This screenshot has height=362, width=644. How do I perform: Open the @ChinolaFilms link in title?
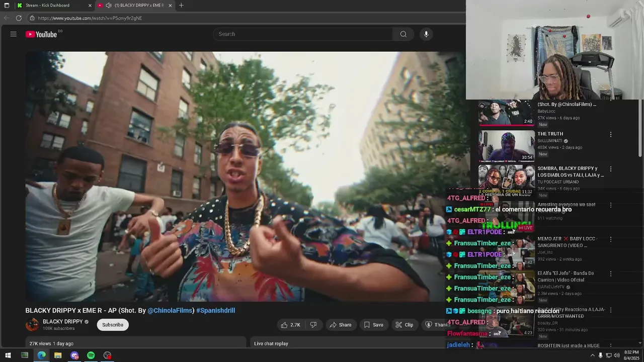pos(170,311)
